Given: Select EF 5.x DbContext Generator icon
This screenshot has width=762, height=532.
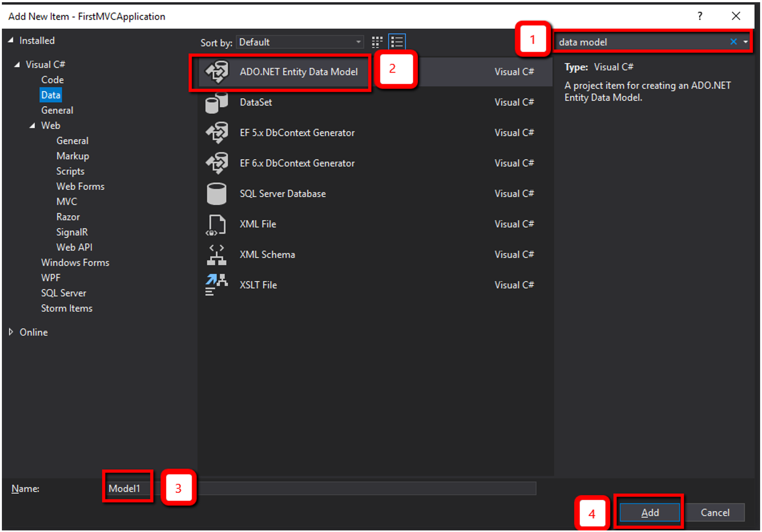Looking at the screenshot, I should tap(217, 133).
